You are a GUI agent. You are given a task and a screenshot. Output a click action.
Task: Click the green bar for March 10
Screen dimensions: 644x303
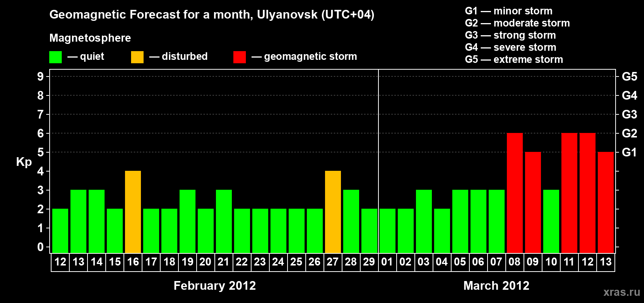point(551,222)
